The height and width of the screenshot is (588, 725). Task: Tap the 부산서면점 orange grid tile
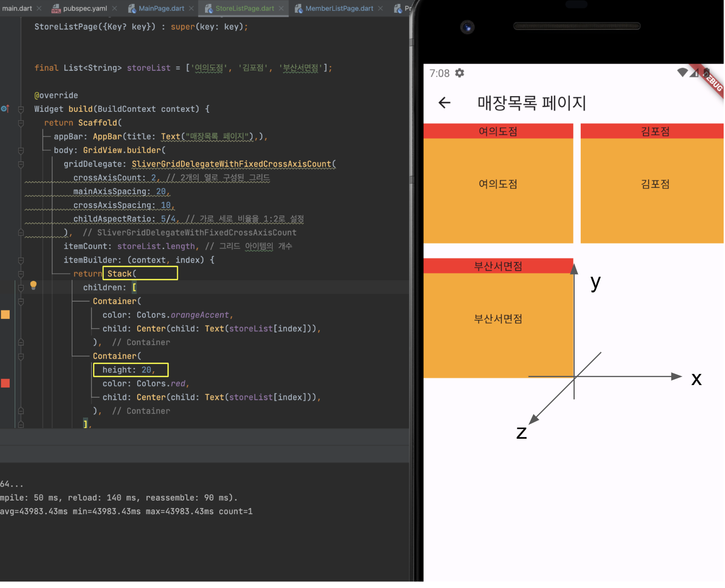tap(498, 325)
